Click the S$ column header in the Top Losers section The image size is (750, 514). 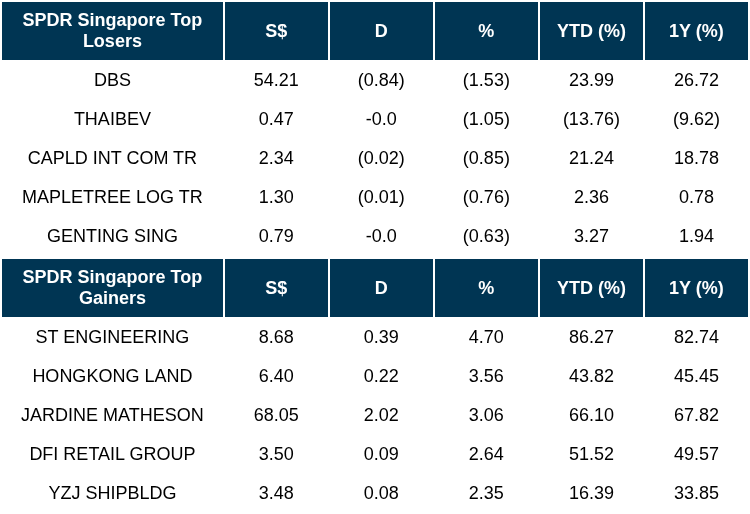coord(276,31)
